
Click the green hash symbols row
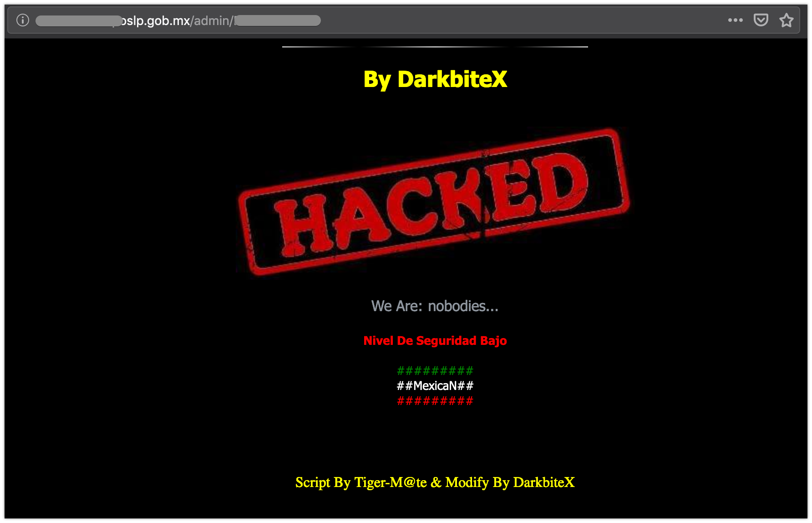pos(435,371)
